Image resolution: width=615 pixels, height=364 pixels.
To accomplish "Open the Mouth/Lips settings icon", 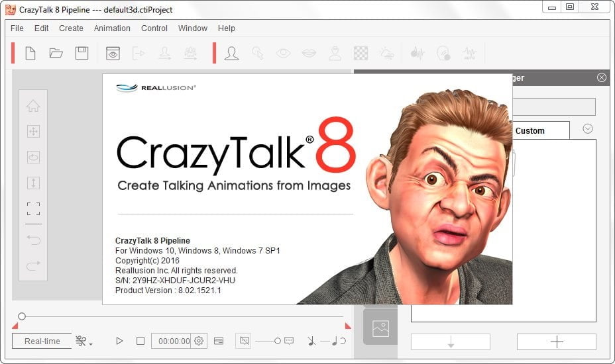I will [309, 53].
